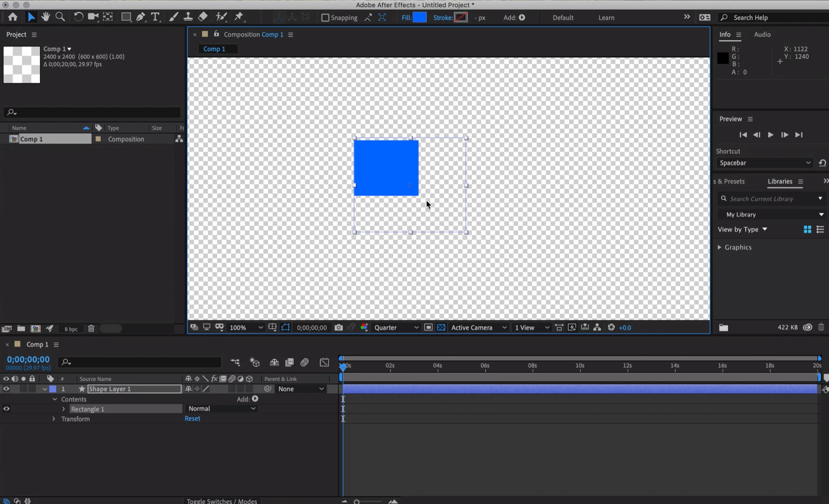The width and height of the screenshot is (829, 504).
Task: Select the Rotation tool
Action: [x=78, y=17]
